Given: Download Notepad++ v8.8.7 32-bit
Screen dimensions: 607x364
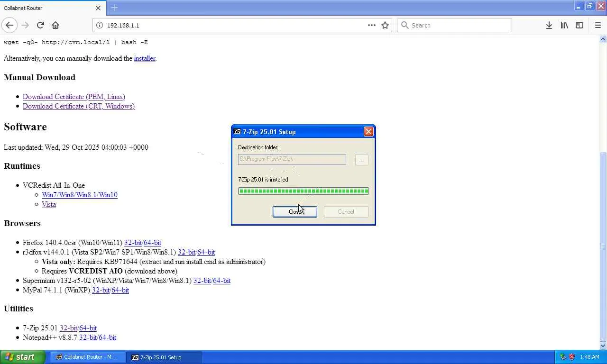Looking at the screenshot, I should click(x=88, y=337).
